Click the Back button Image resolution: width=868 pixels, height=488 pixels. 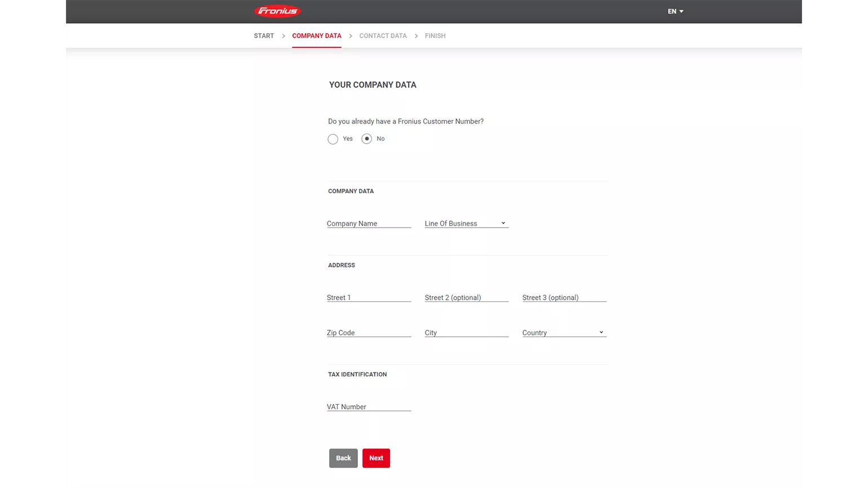[343, 458]
